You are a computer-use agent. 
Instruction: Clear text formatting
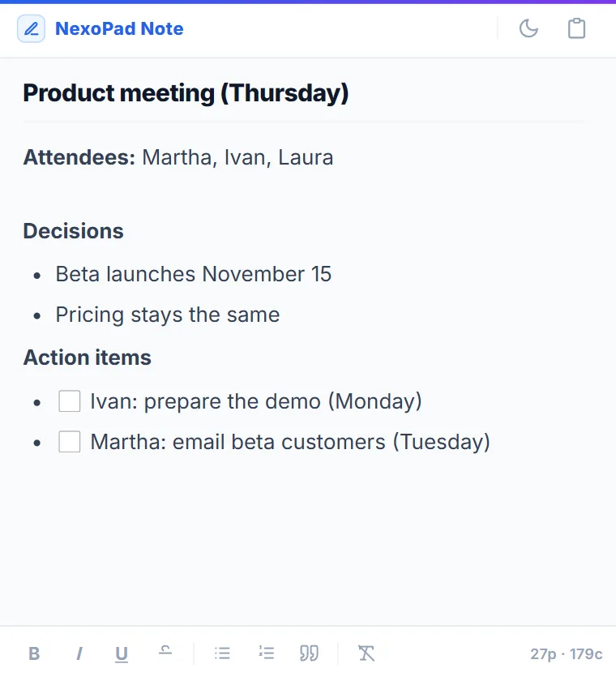coord(366,653)
